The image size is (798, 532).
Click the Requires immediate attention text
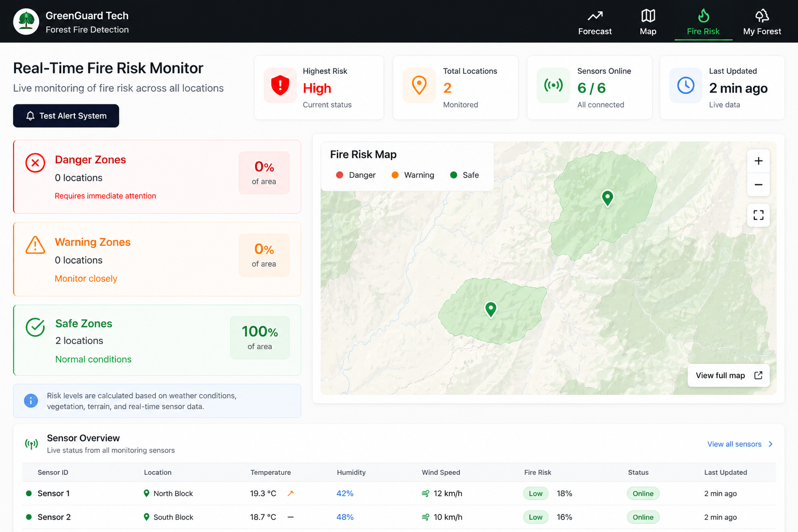[105, 196]
